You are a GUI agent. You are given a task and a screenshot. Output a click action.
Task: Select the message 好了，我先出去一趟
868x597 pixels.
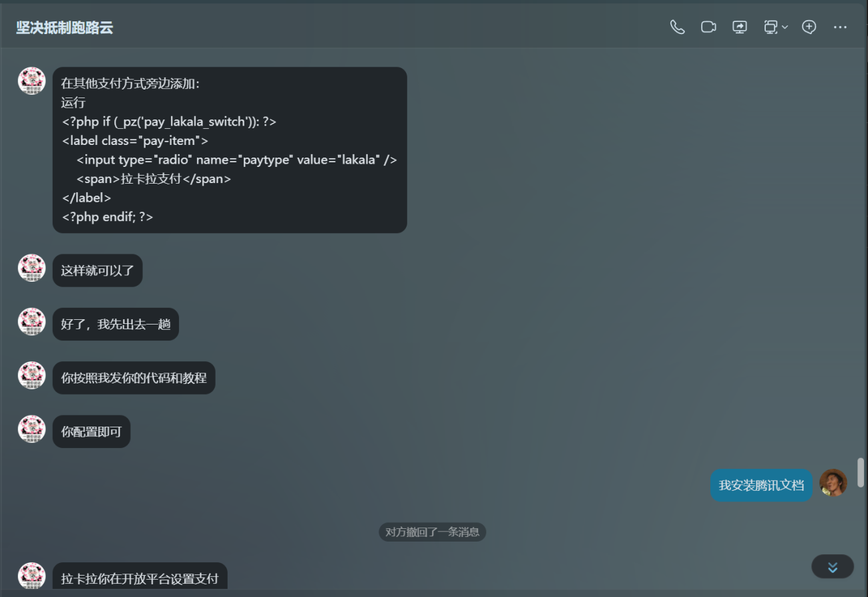[116, 325]
